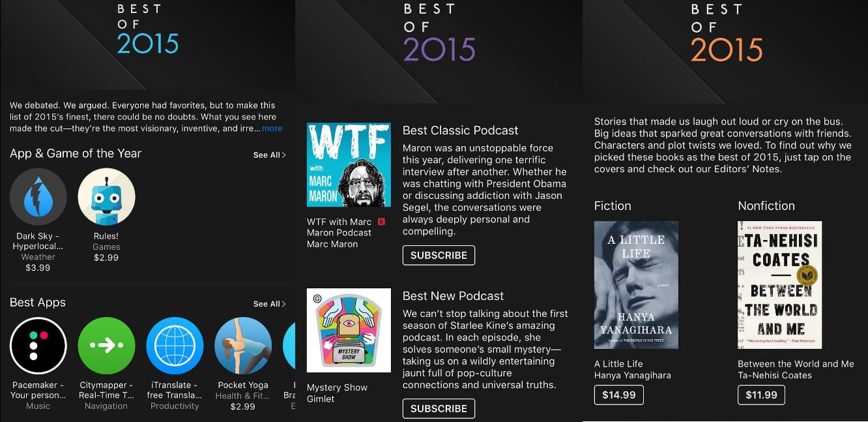Open A Little Life book cover
The height and width of the screenshot is (422, 868).
636,285
